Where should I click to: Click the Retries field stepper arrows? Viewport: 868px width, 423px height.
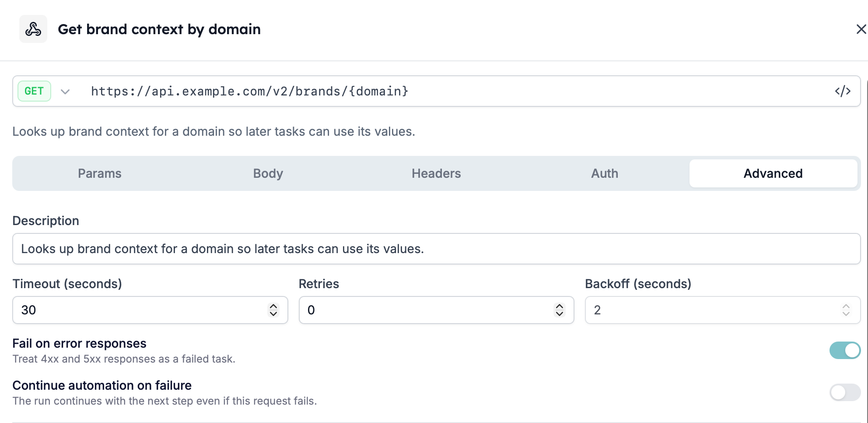coord(560,310)
